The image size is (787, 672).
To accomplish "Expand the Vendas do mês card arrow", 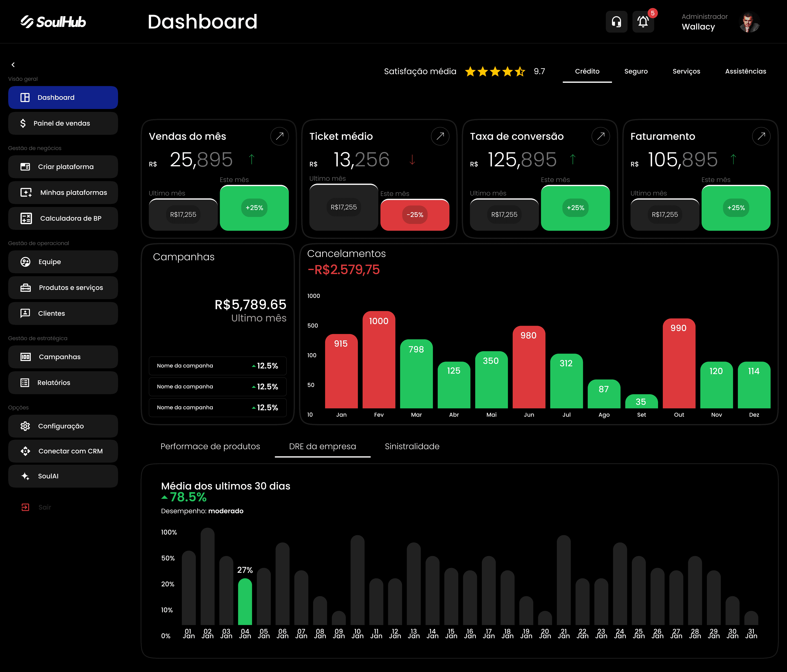I will [280, 136].
